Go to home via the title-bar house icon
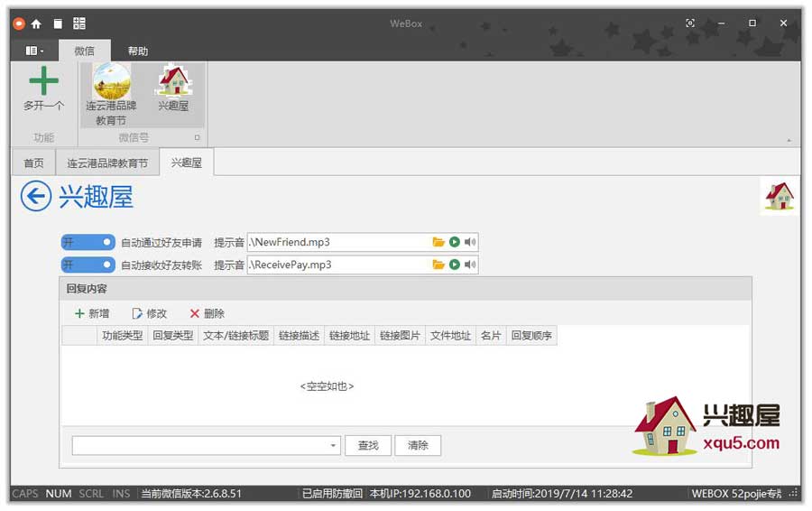Screen dimensions: 812x511 tap(36, 23)
